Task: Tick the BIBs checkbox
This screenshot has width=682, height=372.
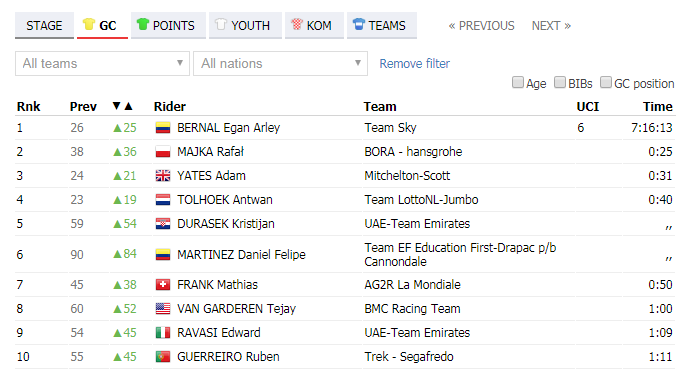Action: click(x=560, y=82)
